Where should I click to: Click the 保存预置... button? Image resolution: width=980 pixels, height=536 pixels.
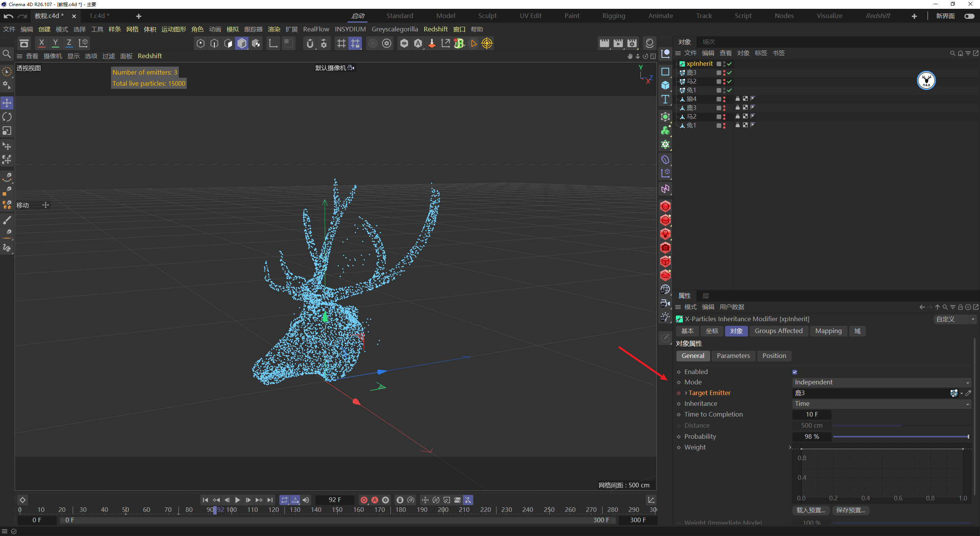tap(851, 510)
